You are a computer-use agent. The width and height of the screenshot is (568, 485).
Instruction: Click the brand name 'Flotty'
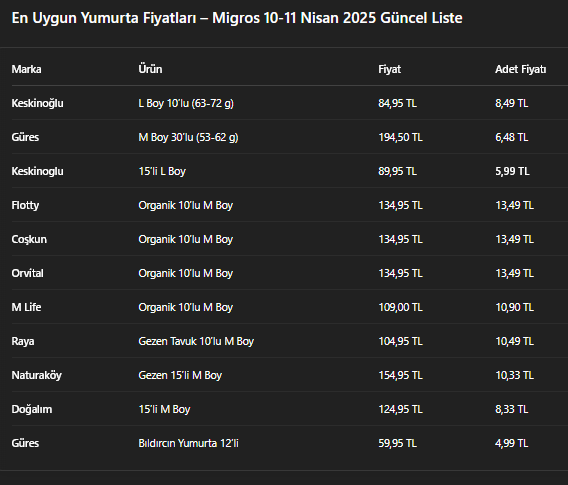coord(25,205)
